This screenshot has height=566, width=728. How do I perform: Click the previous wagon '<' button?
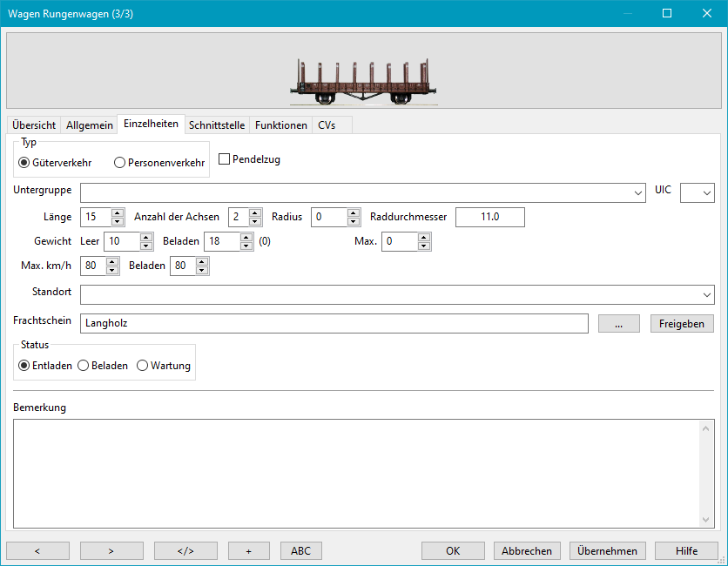(37, 550)
